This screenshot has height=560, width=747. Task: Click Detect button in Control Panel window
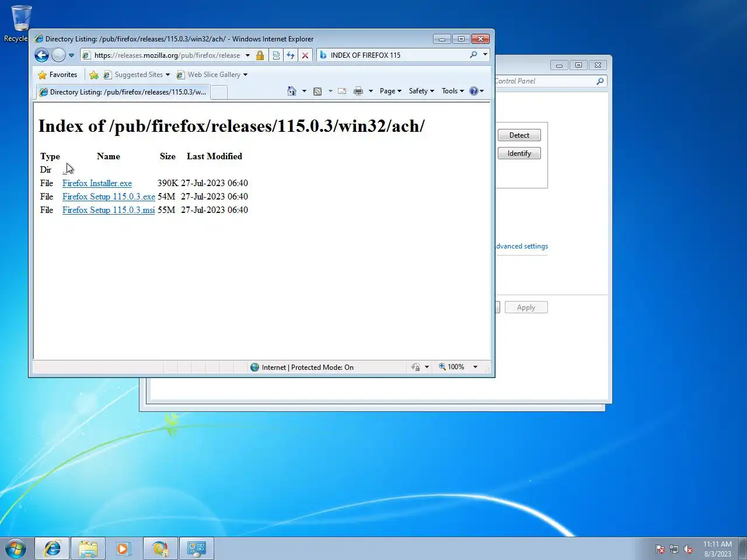pyautogui.click(x=519, y=135)
